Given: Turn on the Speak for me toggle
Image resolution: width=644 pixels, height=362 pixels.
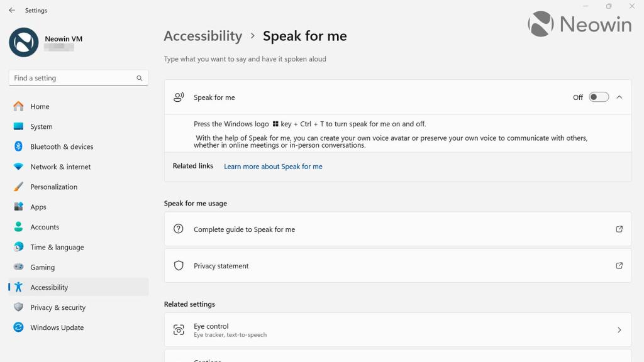Looking at the screenshot, I should 599,97.
